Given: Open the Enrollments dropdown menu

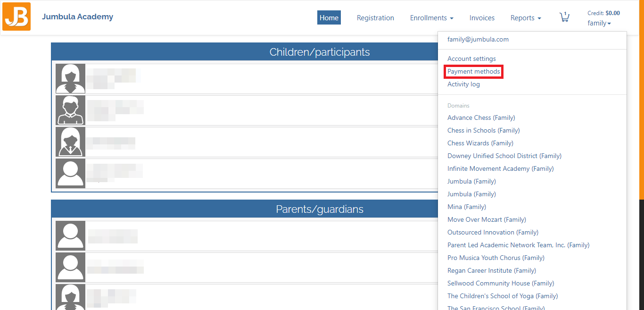Looking at the screenshot, I should pos(431,18).
